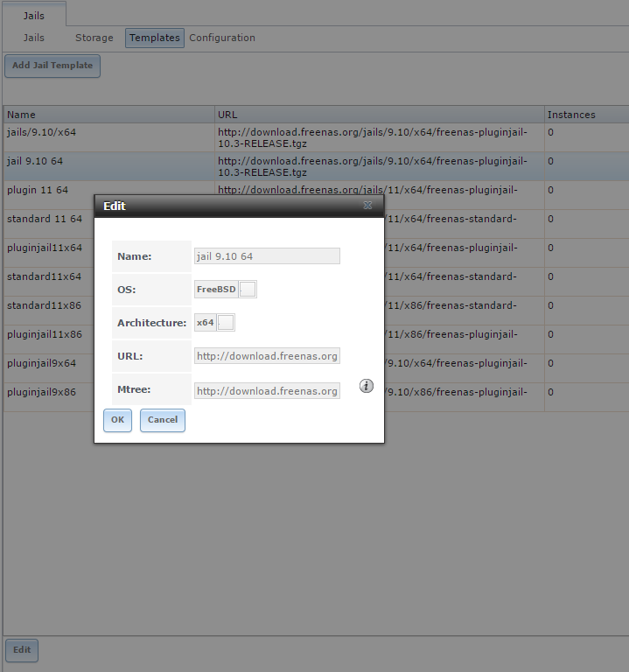Confirm the dialog with OK

tap(117, 420)
